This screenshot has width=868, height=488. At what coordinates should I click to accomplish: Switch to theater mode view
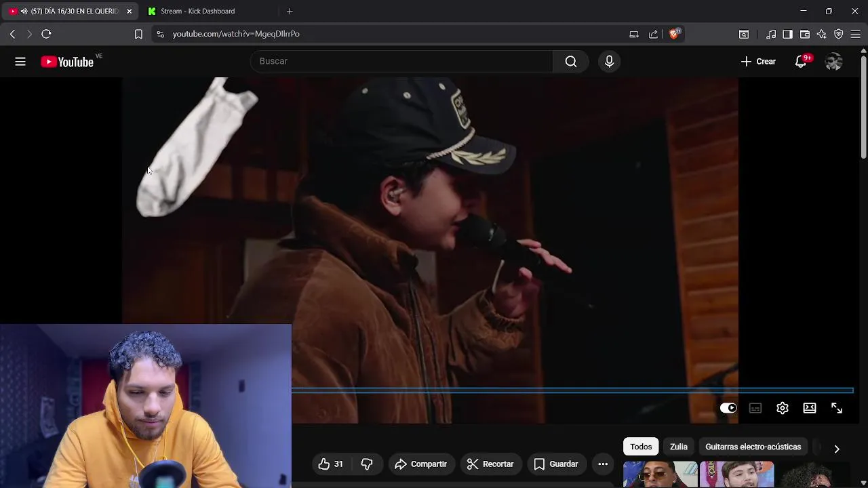810,408
